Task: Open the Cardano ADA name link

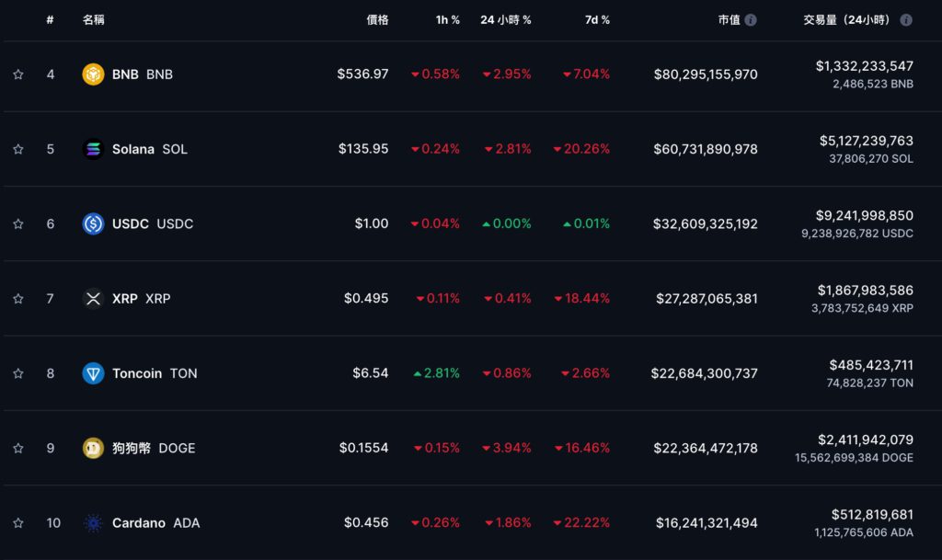Action: tap(155, 522)
